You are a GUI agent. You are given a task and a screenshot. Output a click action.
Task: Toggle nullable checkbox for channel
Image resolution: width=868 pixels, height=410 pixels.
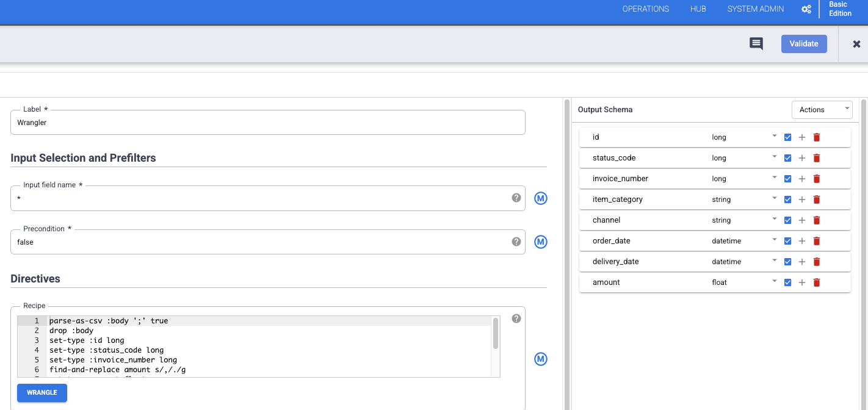pyautogui.click(x=787, y=220)
